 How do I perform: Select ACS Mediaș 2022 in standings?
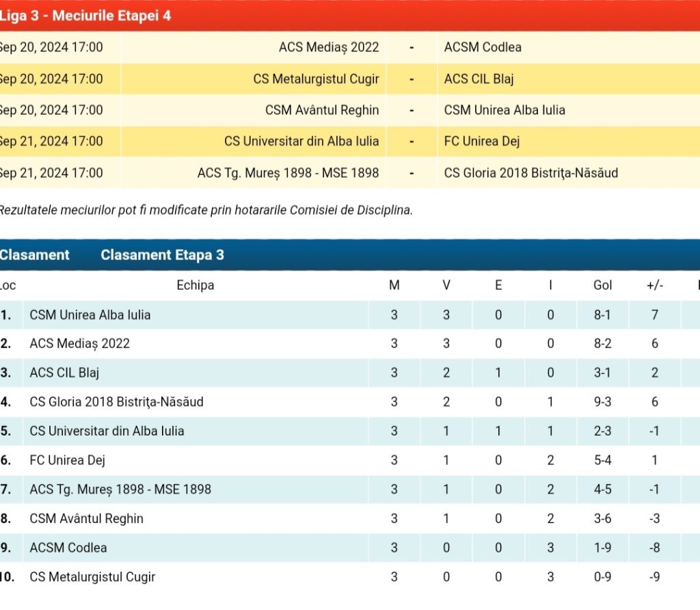(x=79, y=344)
